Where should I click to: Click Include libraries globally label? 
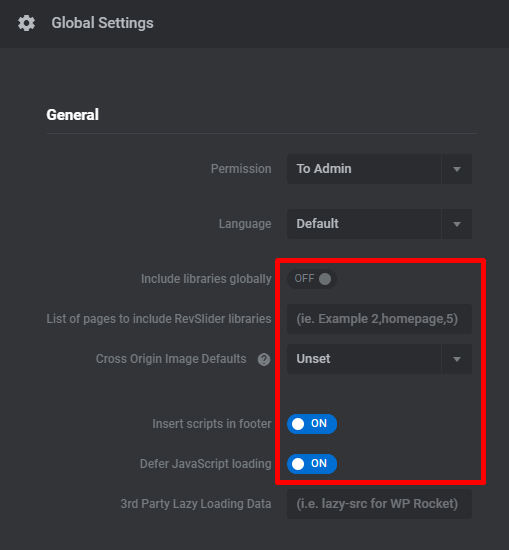point(206,279)
